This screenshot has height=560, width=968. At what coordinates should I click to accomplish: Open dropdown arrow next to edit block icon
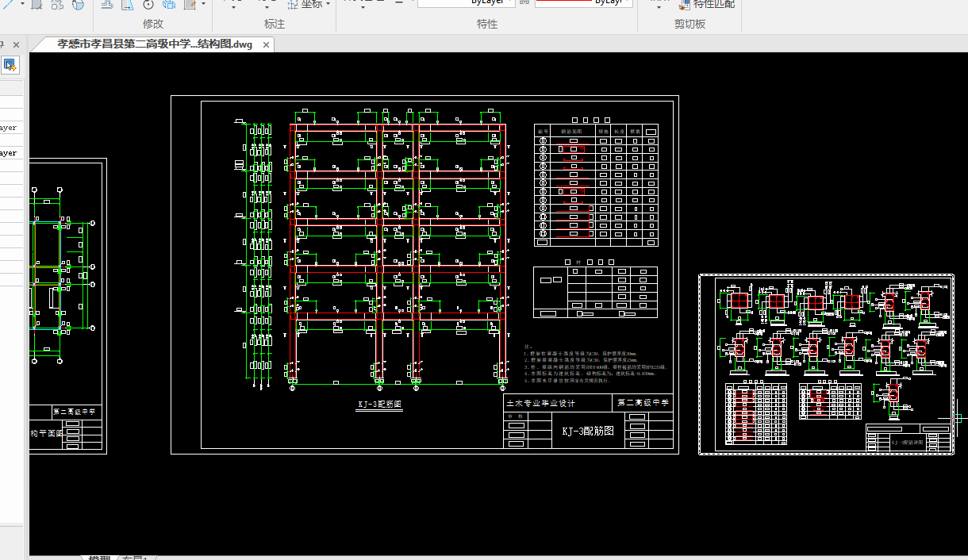[x=204, y=4]
